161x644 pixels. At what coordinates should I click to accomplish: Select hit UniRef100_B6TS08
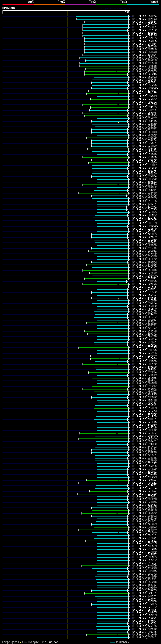tap(144, 52)
